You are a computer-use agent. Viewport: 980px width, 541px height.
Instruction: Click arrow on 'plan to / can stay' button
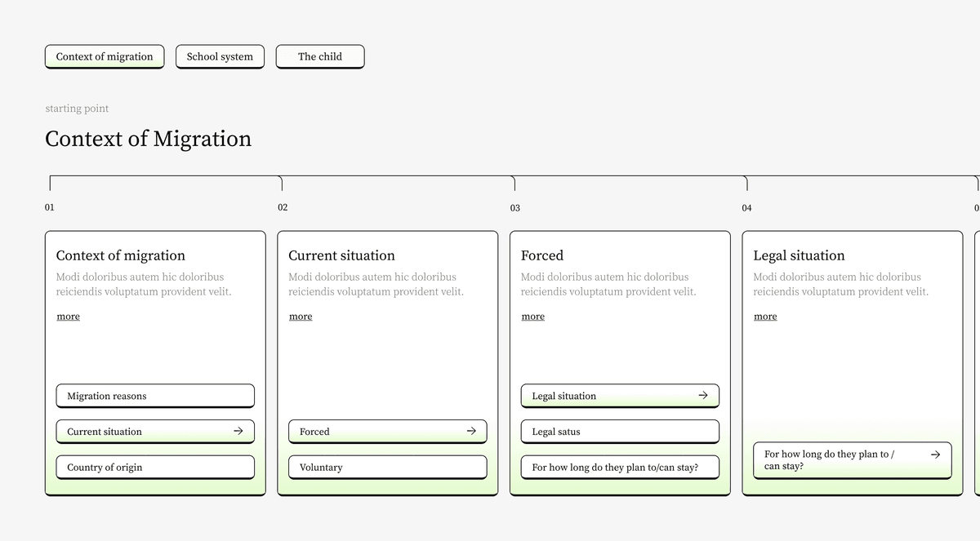[x=935, y=454]
